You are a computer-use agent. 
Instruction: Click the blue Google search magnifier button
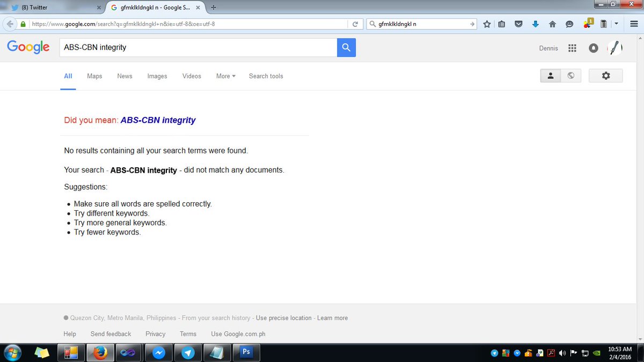[x=346, y=48]
